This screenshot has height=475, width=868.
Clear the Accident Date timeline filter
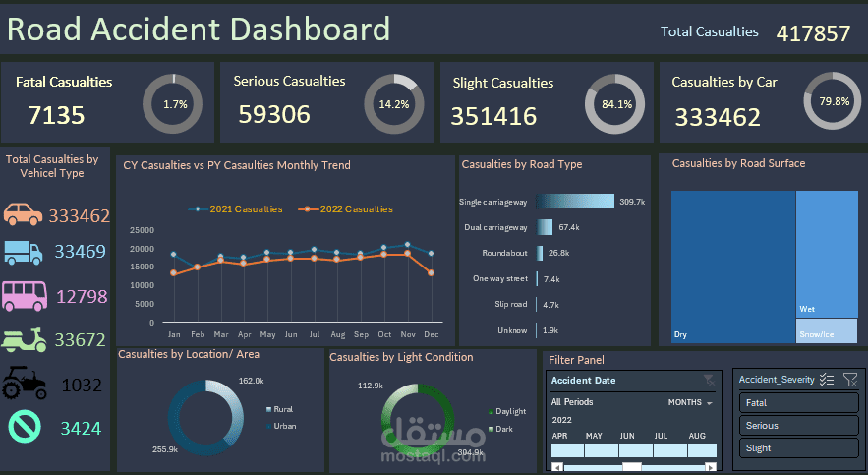(x=709, y=381)
